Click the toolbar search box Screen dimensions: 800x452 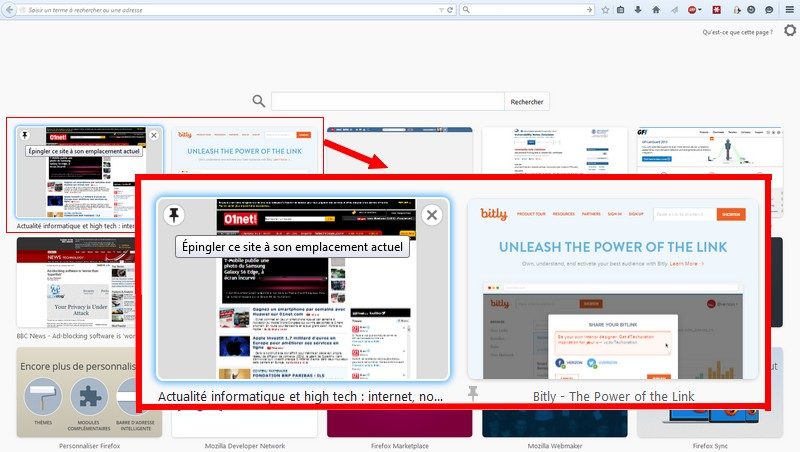point(528,10)
